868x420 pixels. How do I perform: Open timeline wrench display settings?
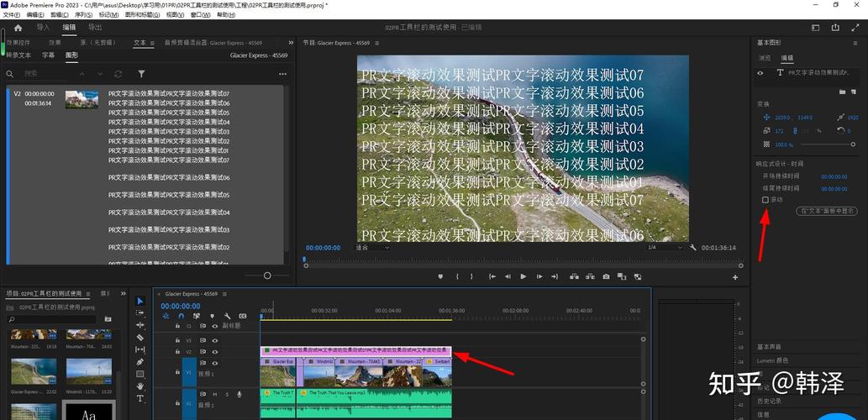(227, 316)
